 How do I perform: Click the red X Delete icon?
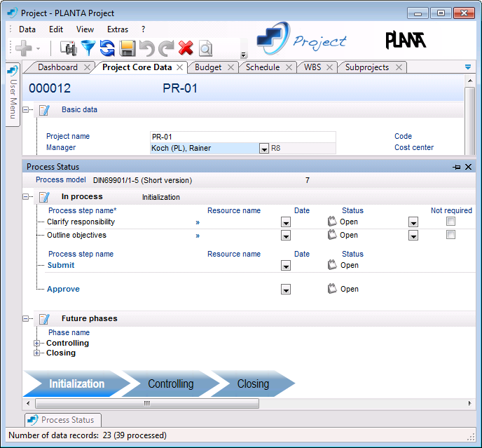(x=186, y=48)
